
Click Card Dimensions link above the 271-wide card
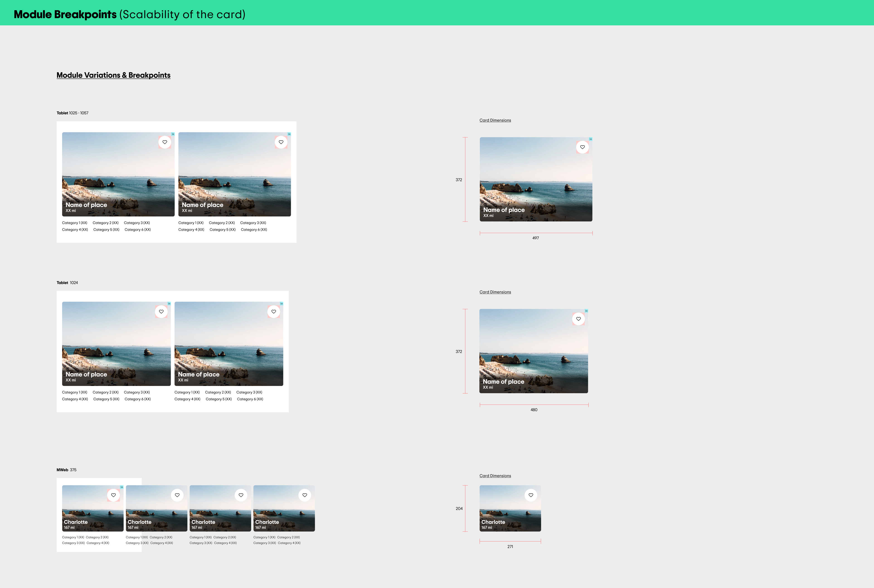point(495,476)
